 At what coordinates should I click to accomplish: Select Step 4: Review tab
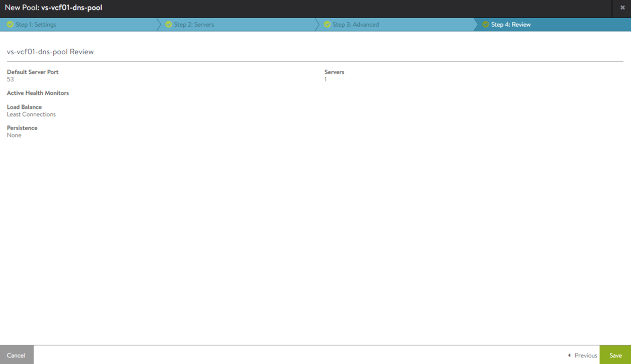coord(511,25)
